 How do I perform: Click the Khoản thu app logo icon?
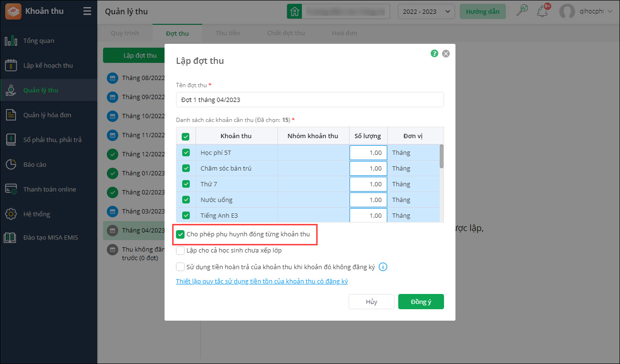pos(13,11)
